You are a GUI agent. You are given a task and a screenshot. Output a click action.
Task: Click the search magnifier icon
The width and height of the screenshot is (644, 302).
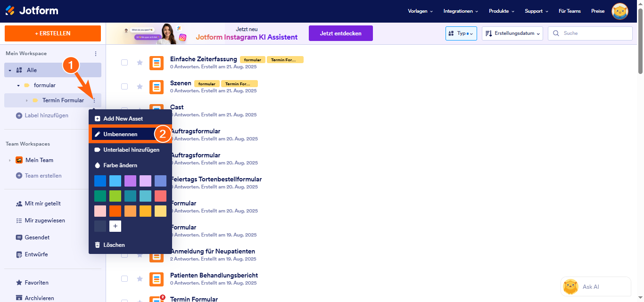tap(556, 33)
